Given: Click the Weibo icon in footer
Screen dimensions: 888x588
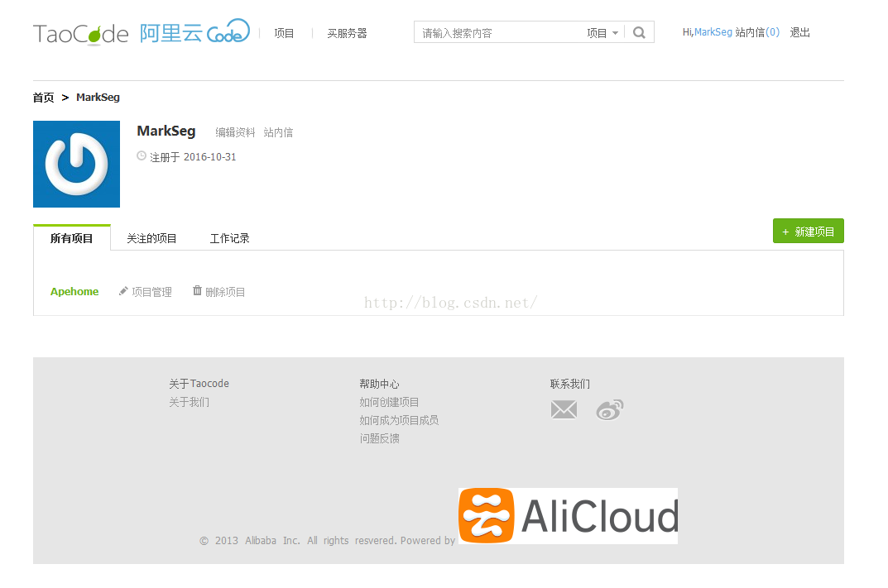Looking at the screenshot, I should [x=610, y=409].
